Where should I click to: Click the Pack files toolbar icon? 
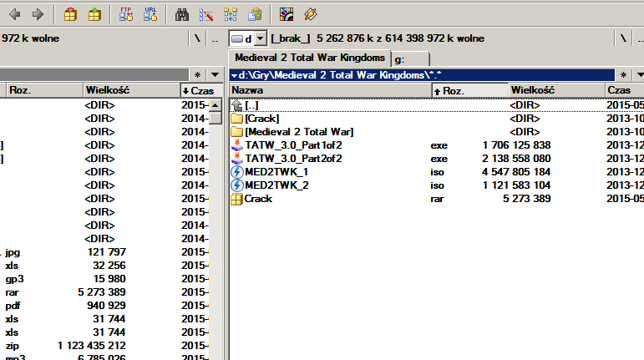pos(71,14)
